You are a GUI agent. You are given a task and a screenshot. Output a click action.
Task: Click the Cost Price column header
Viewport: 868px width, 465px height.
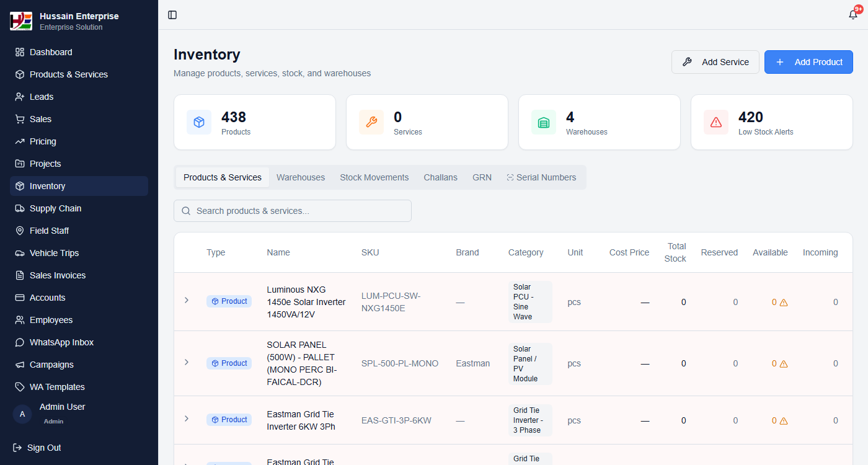pos(629,252)
